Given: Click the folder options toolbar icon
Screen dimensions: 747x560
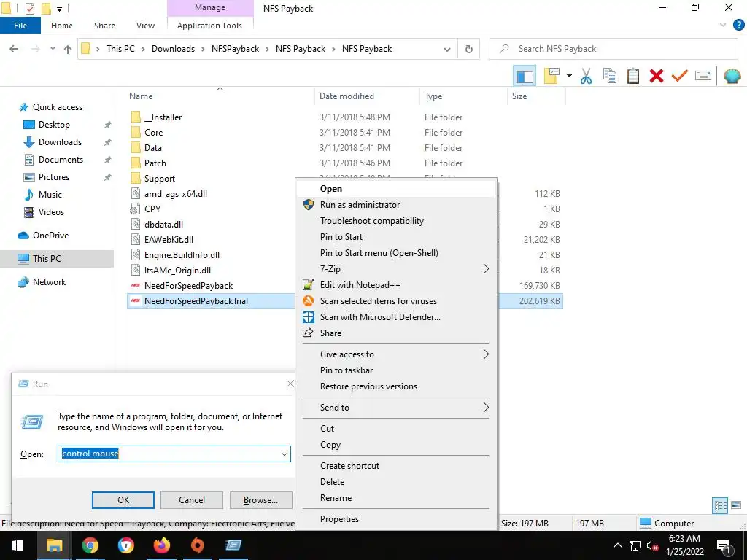Looking at the screenshot, I should pos(551,76).
